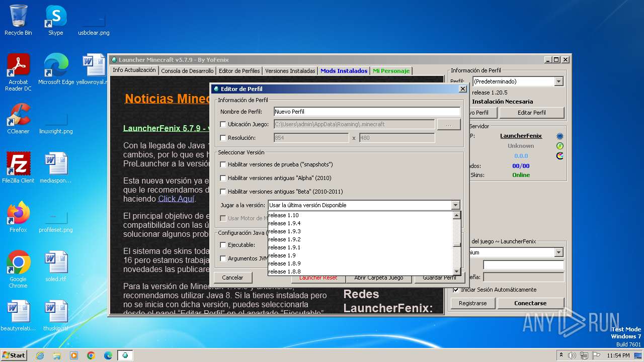Open the thuskip.rtf document icon

56,316
